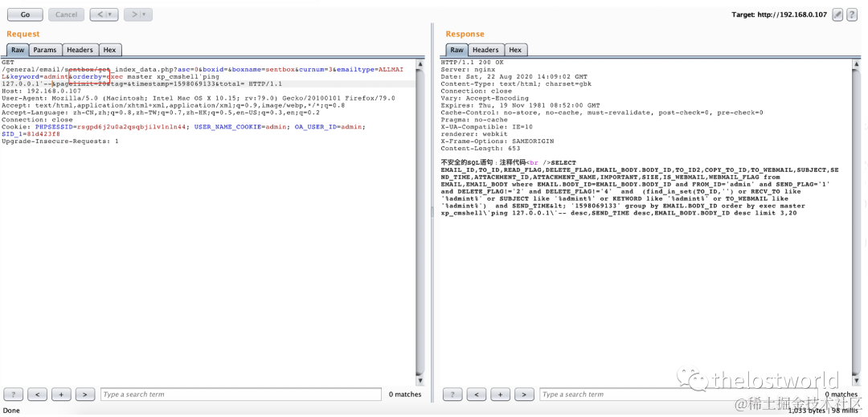The height and width of the screenshot is (417, 868).
Task: Focus the response search term field
Action: click(x=680, y=395)
